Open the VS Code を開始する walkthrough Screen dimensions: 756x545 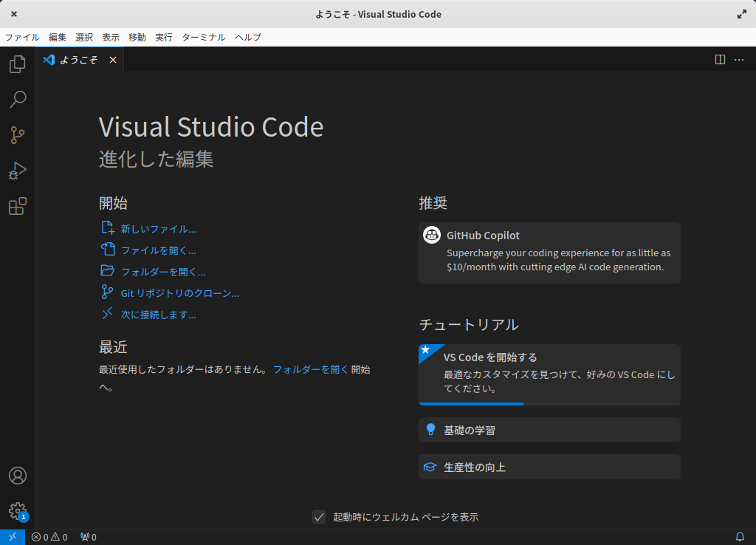click(x=549, y=374)
